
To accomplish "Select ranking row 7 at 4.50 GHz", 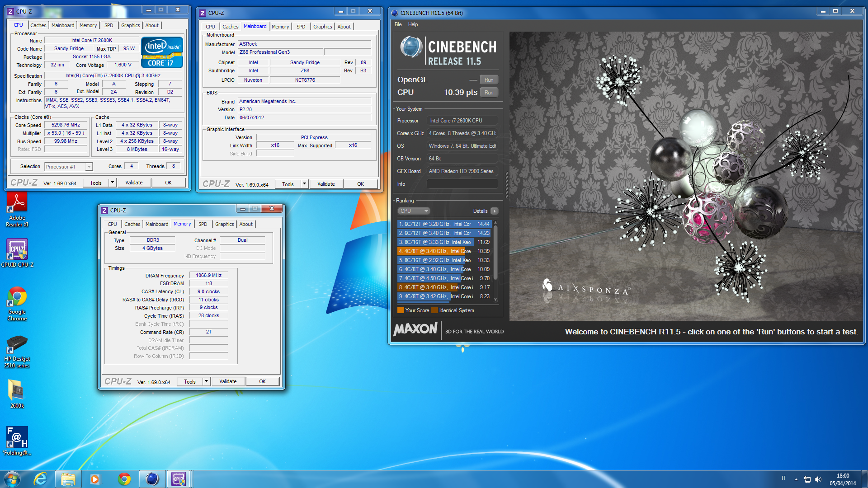I will [444, 278].
